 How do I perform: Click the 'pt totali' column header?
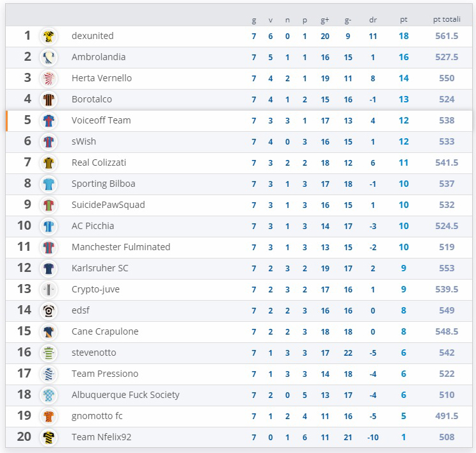coord(447,20)
